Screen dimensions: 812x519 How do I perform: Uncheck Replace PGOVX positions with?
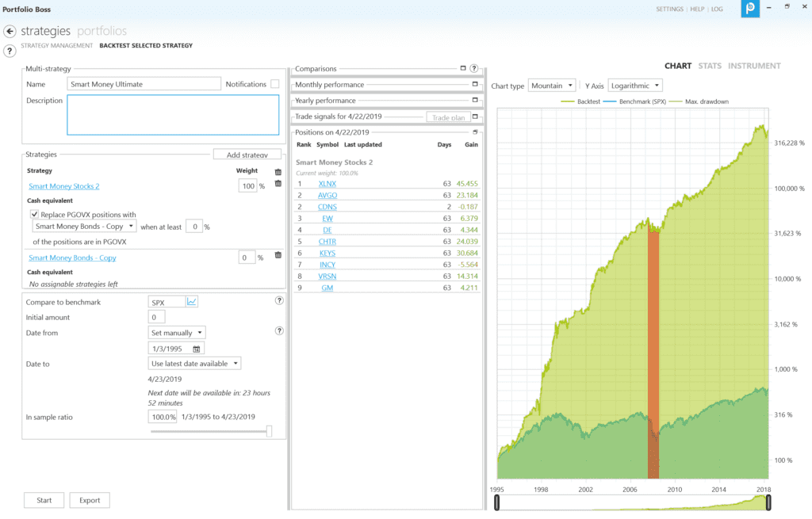[x=34, y=214]
